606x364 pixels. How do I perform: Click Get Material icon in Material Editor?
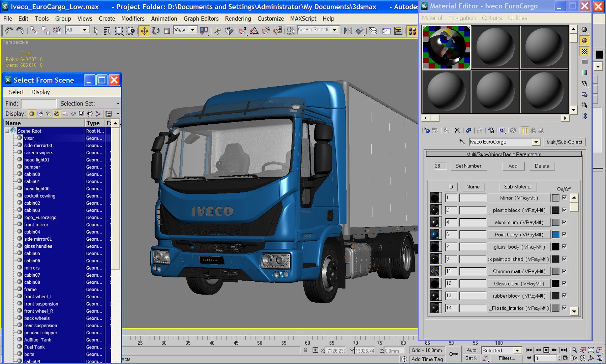point(427,130)
